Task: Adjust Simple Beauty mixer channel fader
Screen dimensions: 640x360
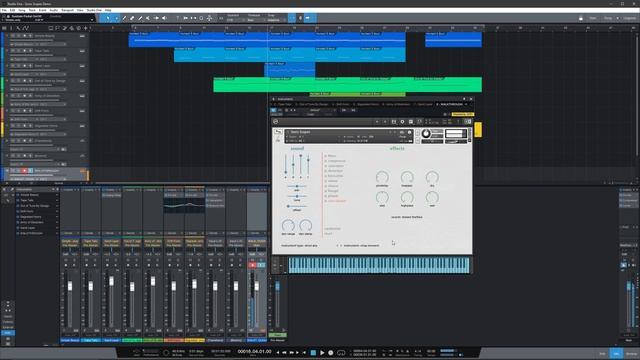Action: coord(70,286)
